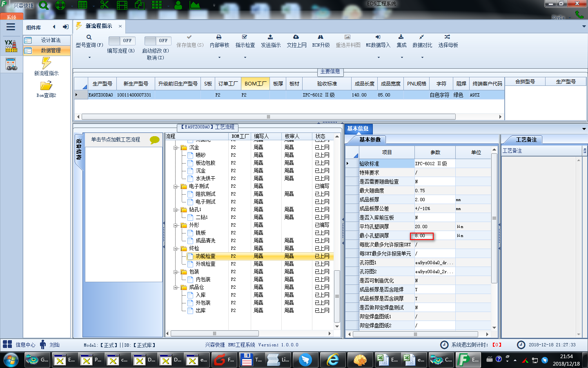Open dropdown arrow under 集成

coord(402,57)
